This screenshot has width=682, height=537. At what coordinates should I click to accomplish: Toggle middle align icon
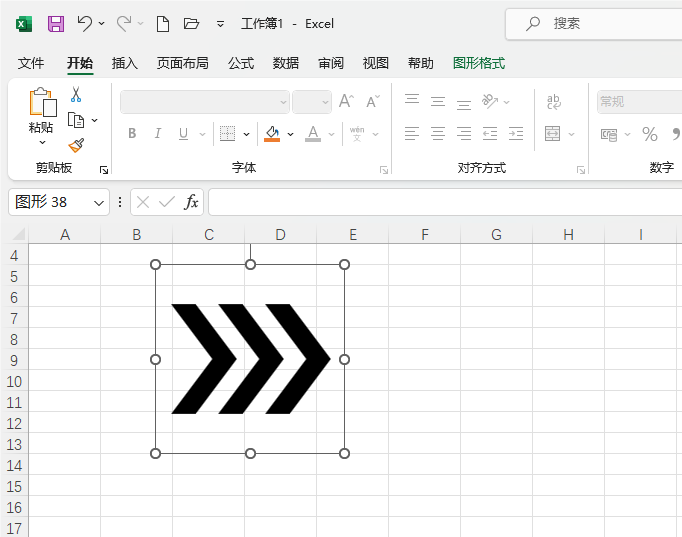click(438, 102)
